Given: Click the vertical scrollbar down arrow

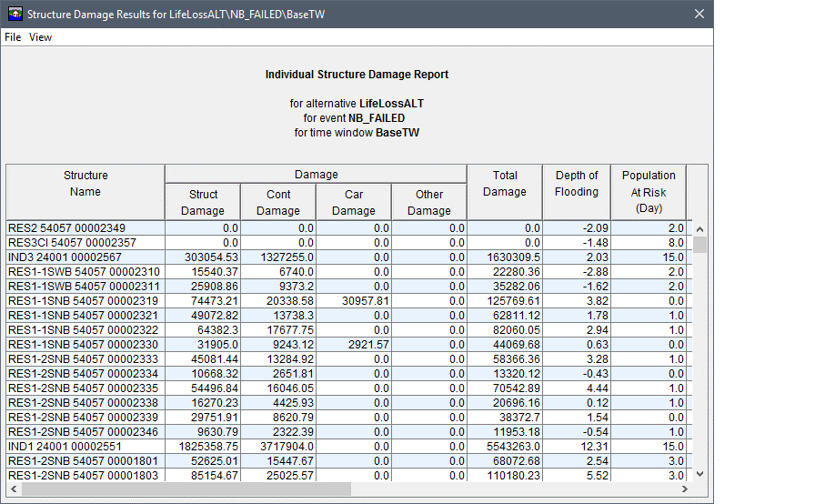Looking at the screenshot, I should 699,473.
